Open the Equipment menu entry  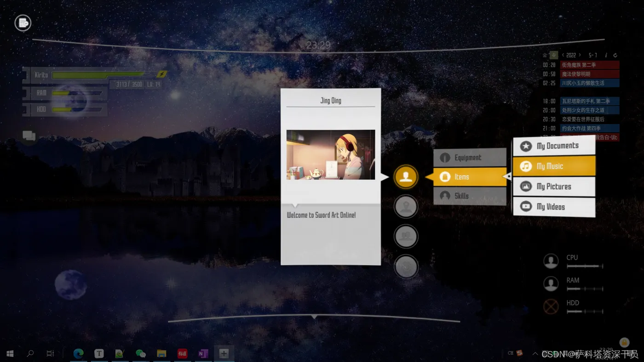[470, 158]
